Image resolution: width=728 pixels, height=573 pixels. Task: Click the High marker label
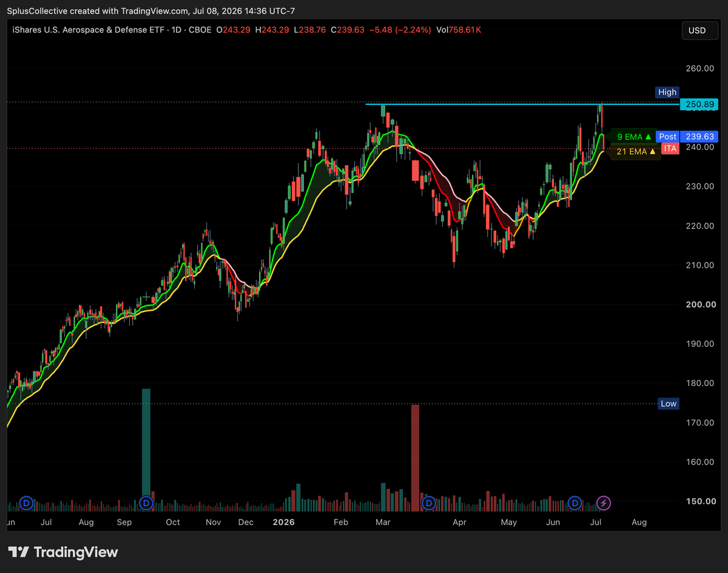tap(667, 92)
